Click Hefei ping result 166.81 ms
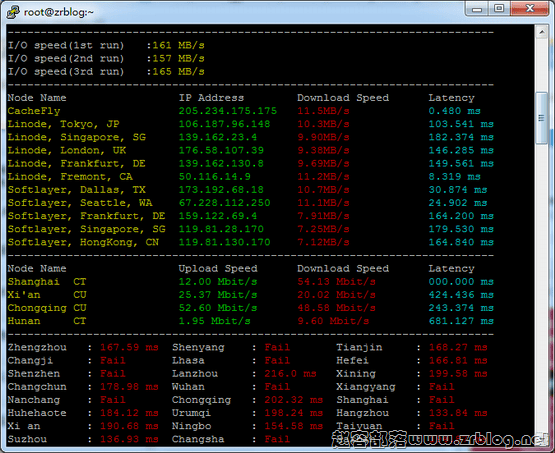This screenshot has width=555, height=453. (x=458, y=360)
